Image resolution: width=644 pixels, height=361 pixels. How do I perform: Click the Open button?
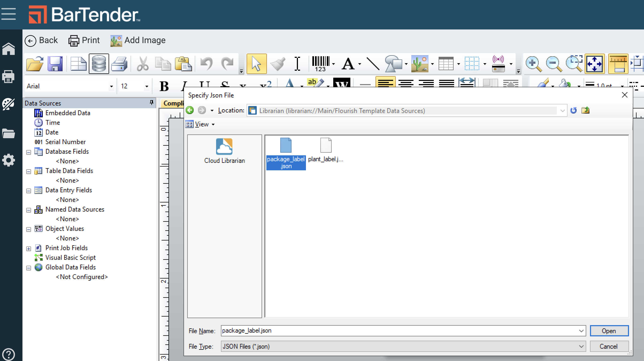[x=609, y=331]
